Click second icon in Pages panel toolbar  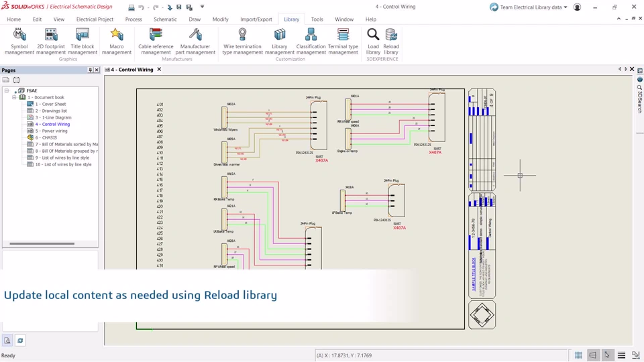pos(16,80)
